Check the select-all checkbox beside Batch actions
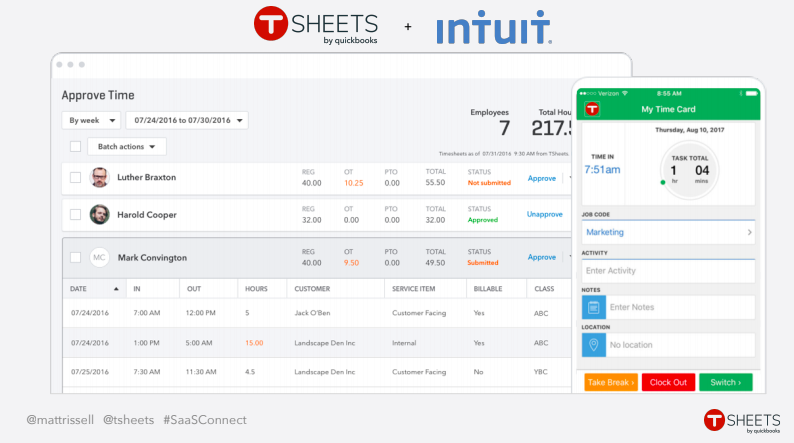The width and height of the screenshot is (794, 443). pyautogui.click(x=75, y=146)
